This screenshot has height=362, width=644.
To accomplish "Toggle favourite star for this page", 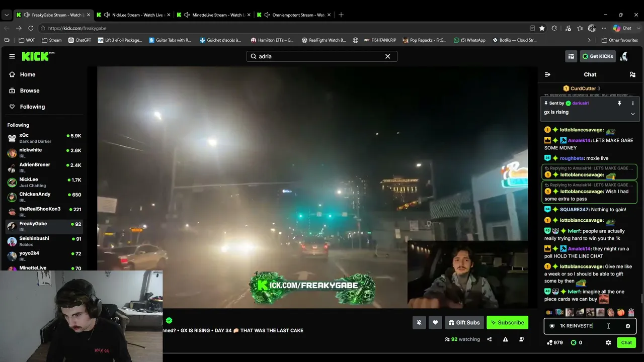I will point(542,28).
